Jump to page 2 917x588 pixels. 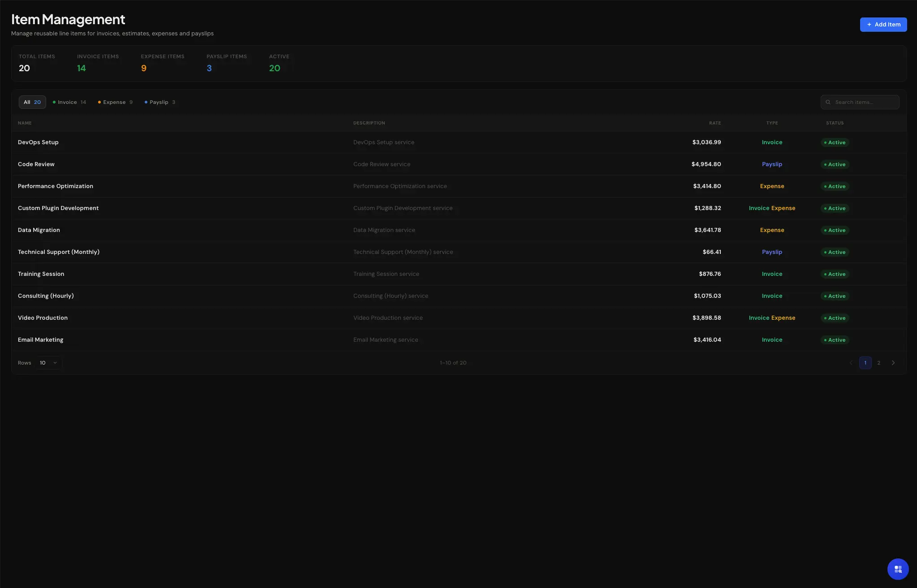[x=879, y=363]
